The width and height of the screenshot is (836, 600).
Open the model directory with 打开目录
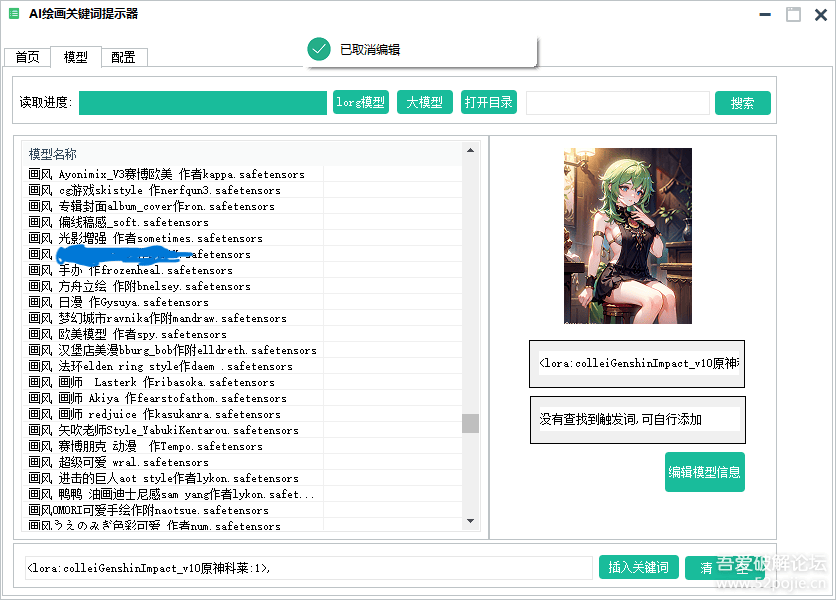coord(488,102)
